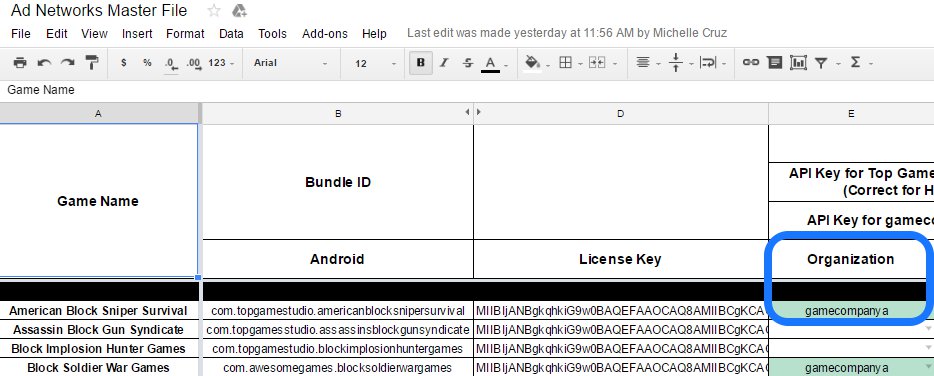Select the Game Name header cell

(x=98, y=201)
